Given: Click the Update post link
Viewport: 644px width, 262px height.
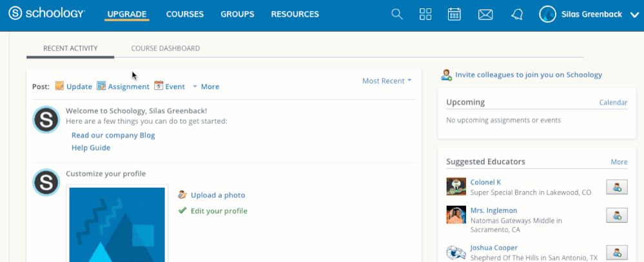Looking at the screenshot, I should [x=79, y=86].
